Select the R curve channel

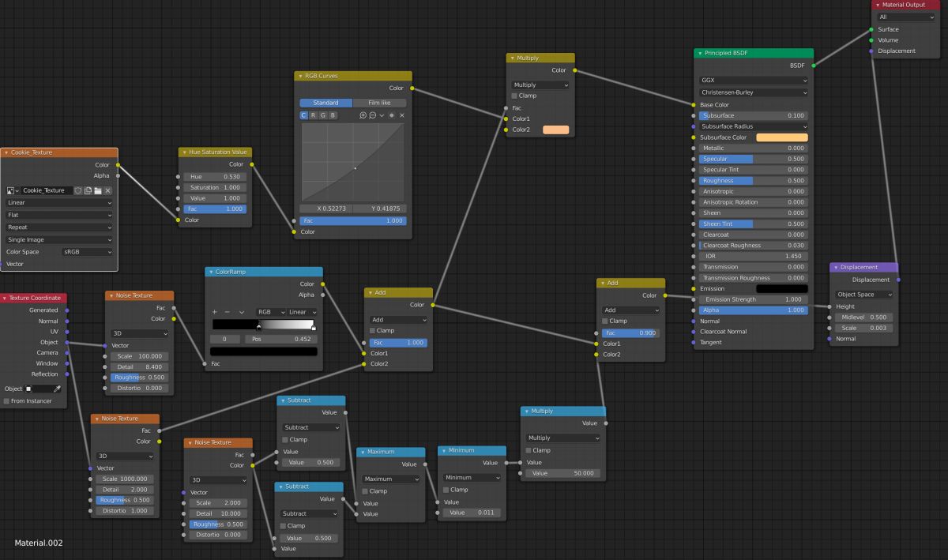pos(314,115)
